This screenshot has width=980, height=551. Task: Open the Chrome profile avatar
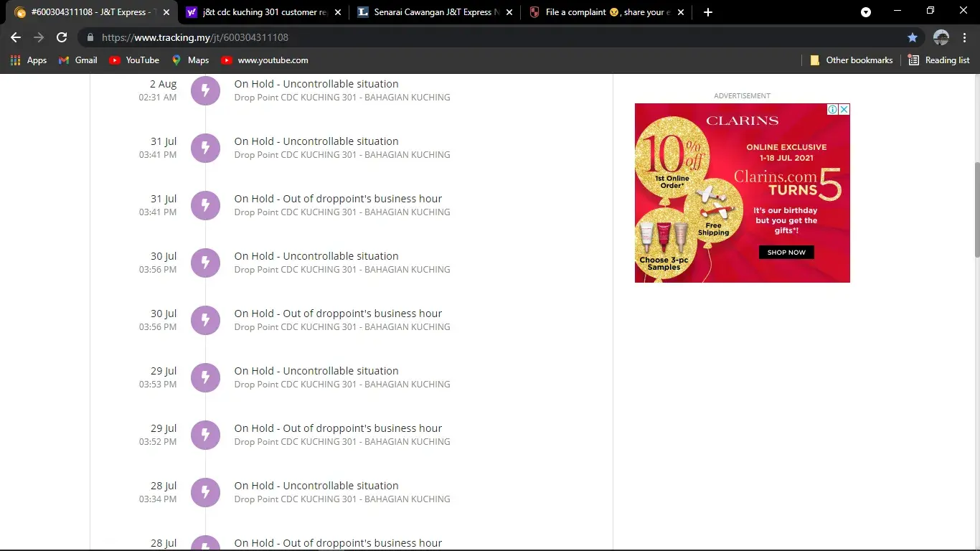pyautogui.click(x=941, y=37)
